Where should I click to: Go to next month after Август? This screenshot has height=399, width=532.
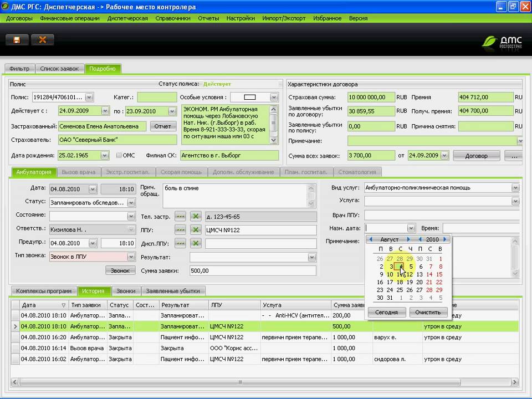(408, 239)
